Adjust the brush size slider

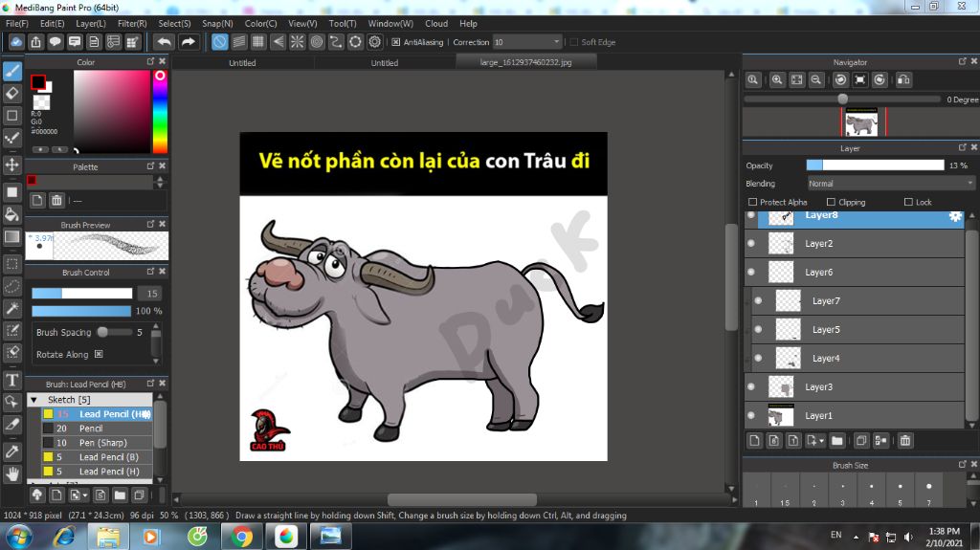(x=82, y=293)
